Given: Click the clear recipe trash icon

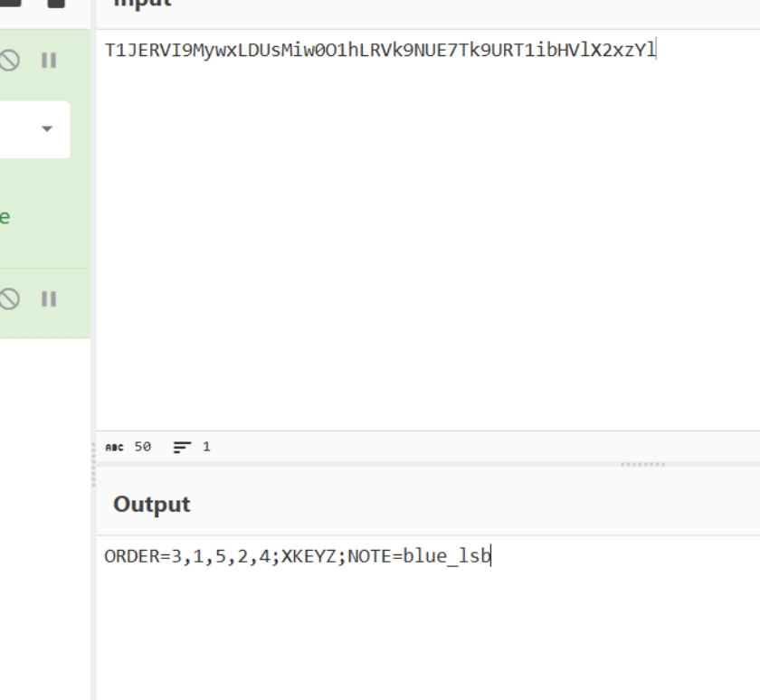Looking at the screenshot, I should (56, 3).
